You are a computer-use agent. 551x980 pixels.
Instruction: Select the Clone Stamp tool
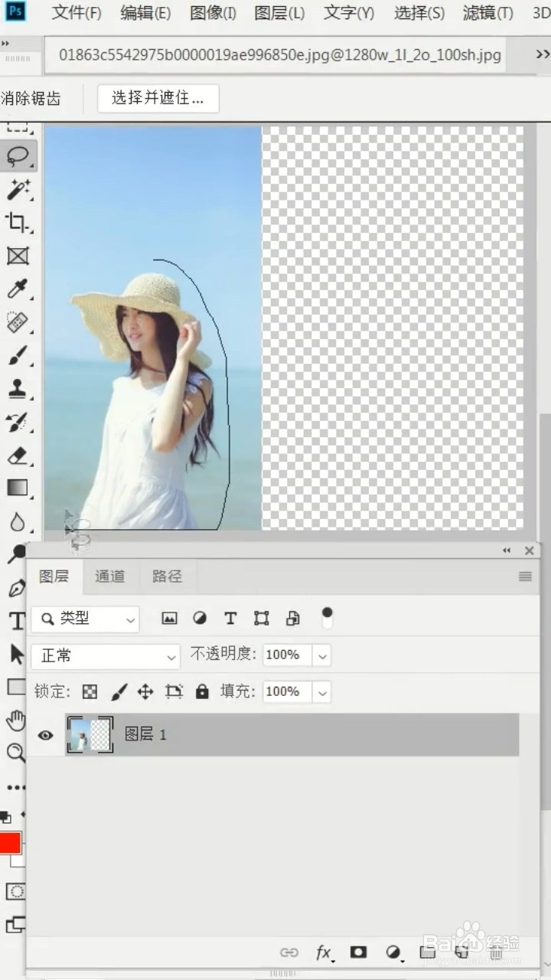(17, 388)
